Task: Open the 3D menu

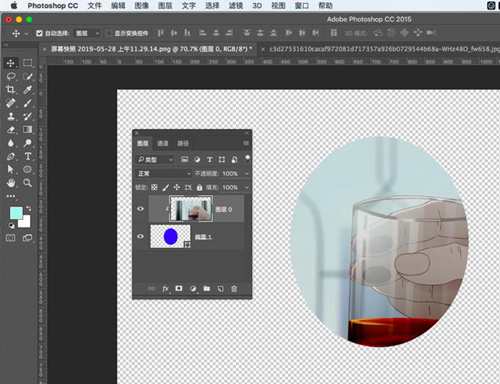Action: (257, 6)
